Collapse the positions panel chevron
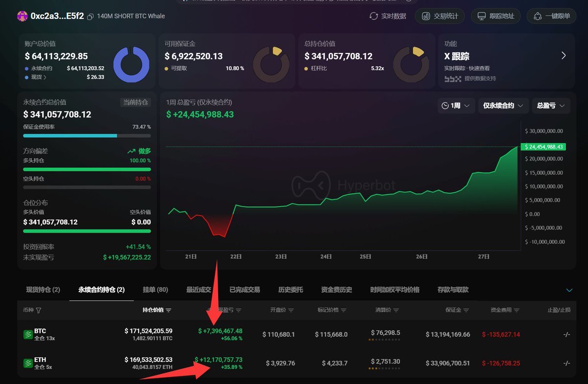The image size is (588, 384). (x=569, y=290)
